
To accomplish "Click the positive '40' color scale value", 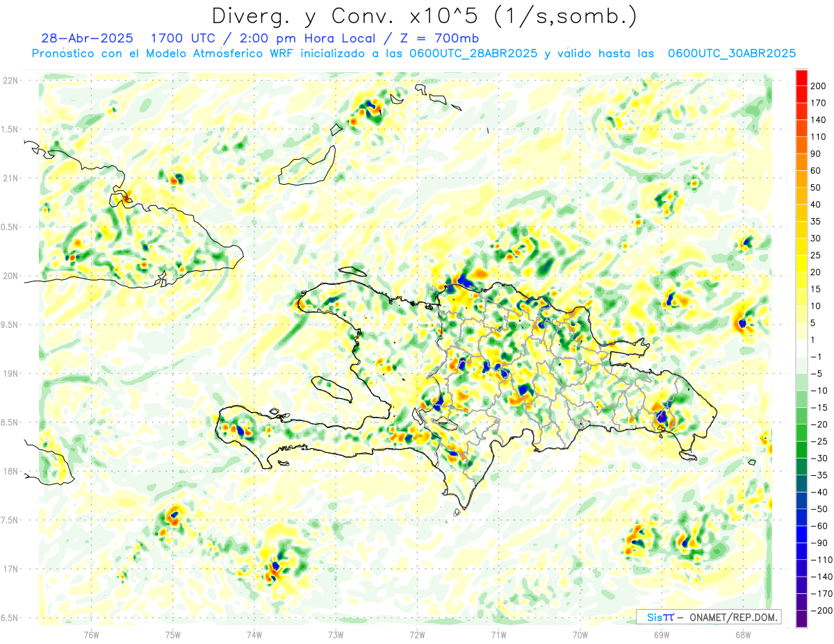I will point(817,204).
